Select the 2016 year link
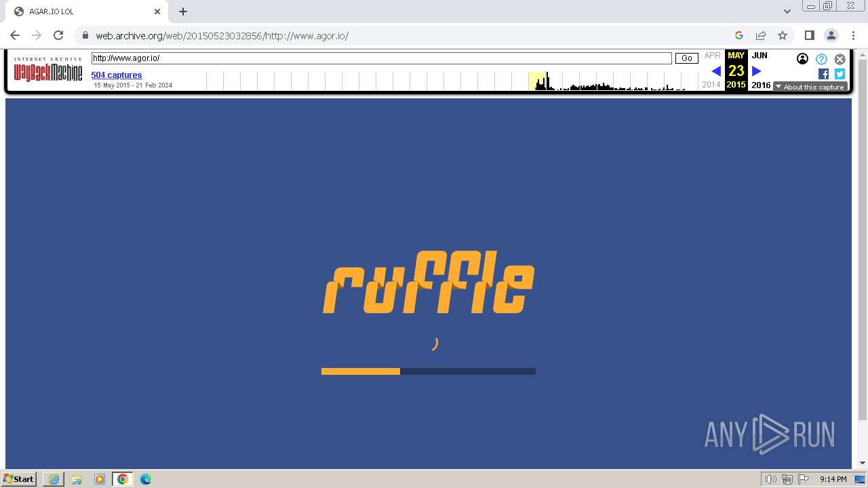This screenshot has width=868, height=488. click(x=761, y=85)
